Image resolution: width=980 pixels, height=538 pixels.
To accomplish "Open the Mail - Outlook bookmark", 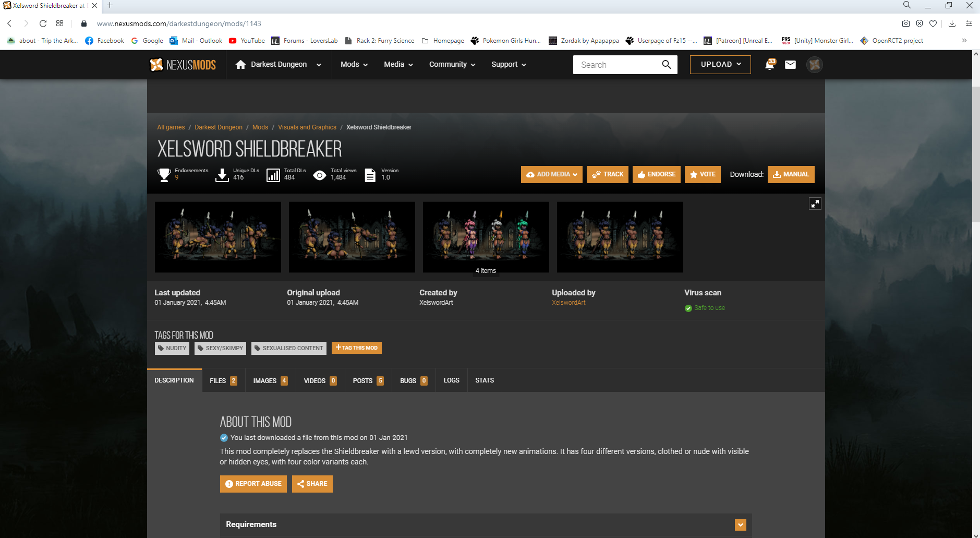I will [x=196, y=41].
